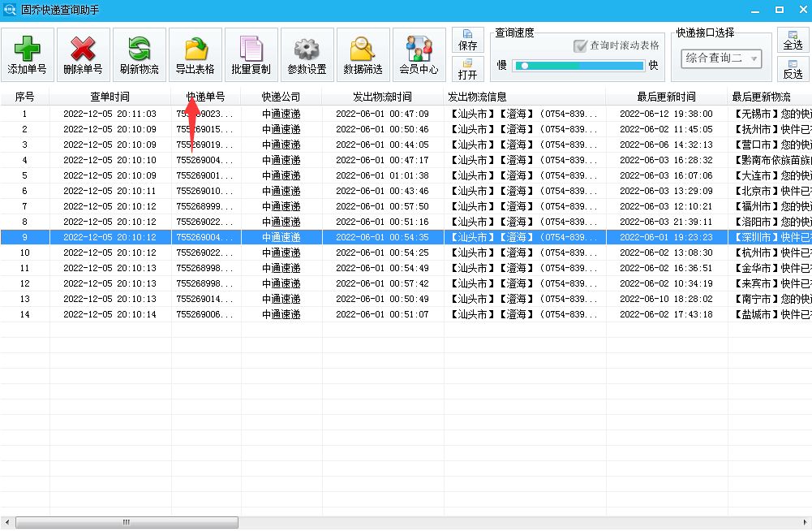This screenshot has width=812, height=531.
Task: Click the 反选 invert selection button
Action: click(793, 68)
